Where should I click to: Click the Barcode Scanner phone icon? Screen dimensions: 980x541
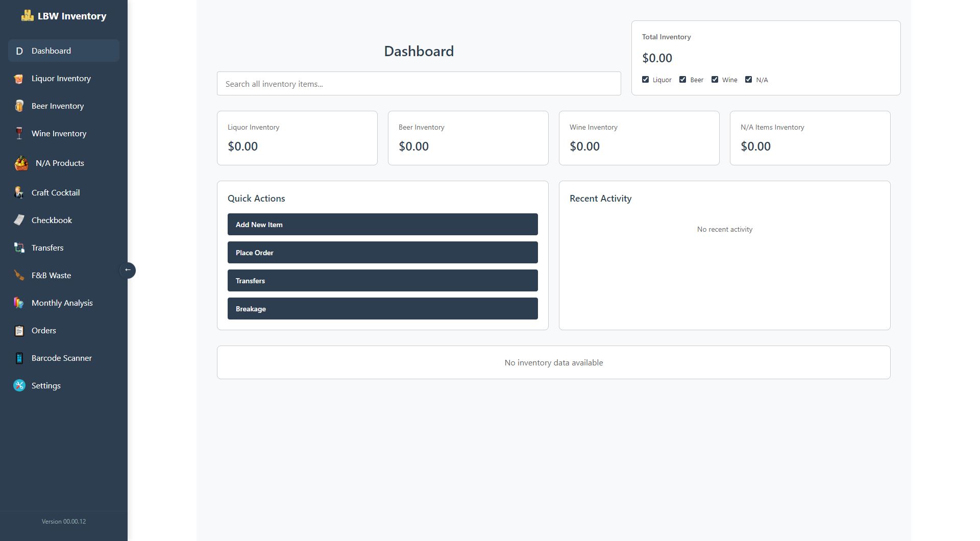click(x=19, y=358)
